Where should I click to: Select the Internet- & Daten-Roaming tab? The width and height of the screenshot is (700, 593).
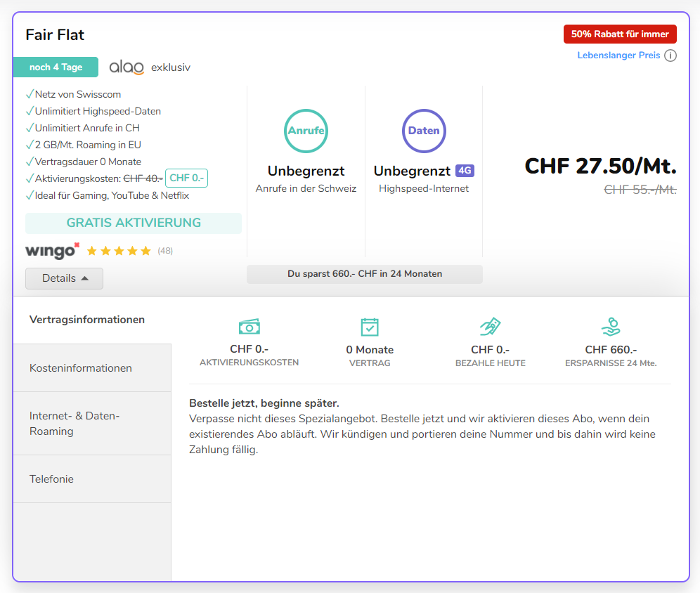pyautogui.click(x=74, y=424)
